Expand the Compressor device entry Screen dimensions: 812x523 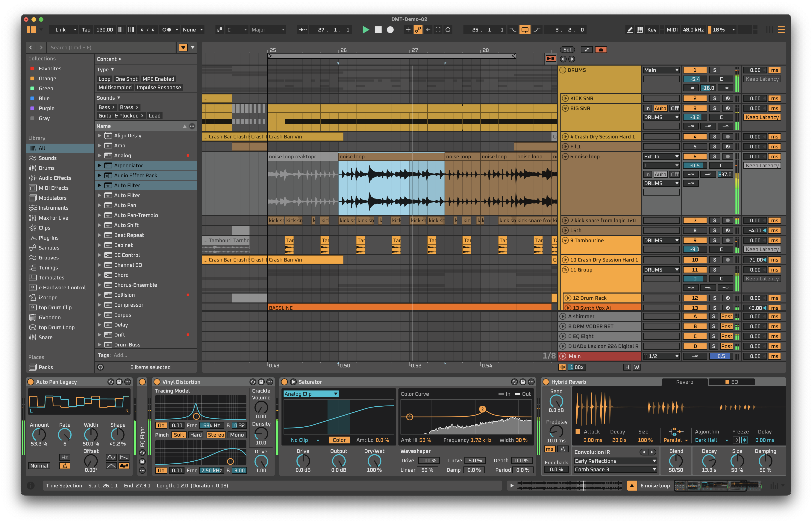100,305
